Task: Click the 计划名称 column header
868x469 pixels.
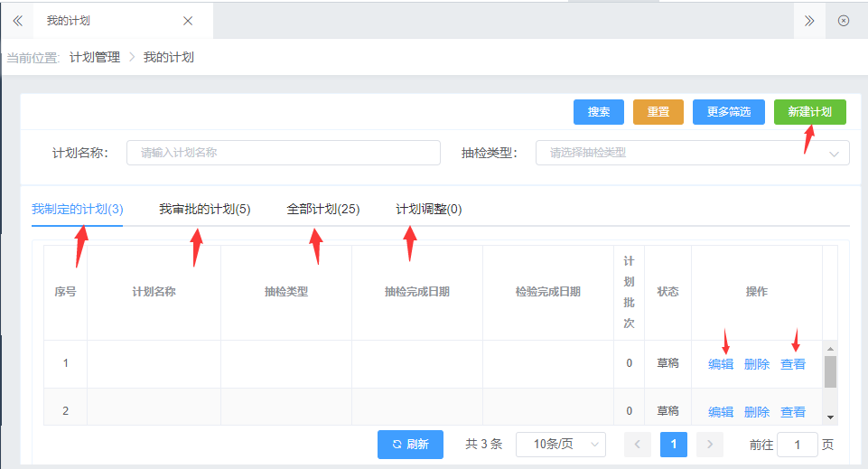Action: coord(154,292)
